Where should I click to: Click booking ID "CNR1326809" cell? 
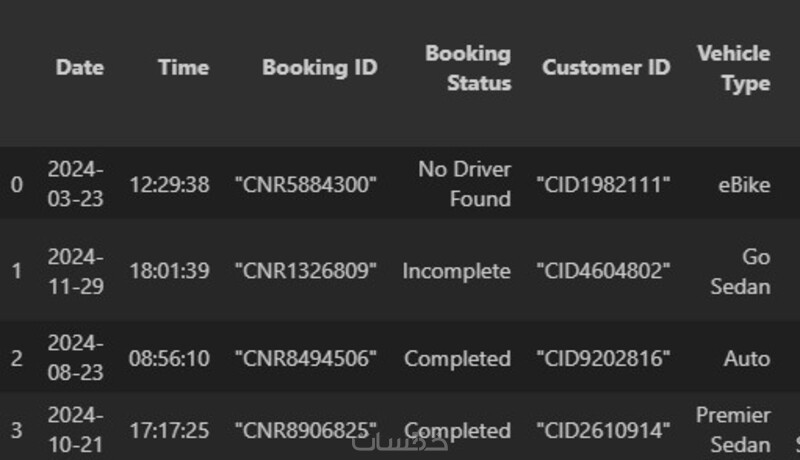[x=306, y=271]
